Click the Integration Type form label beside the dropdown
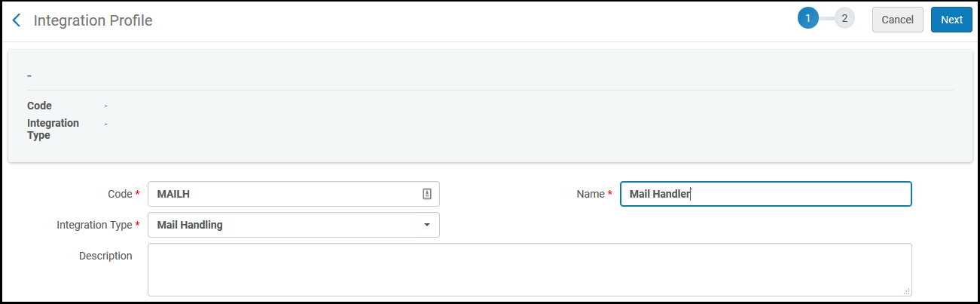The width and height of the screenshot is (980, 304). coord(93,225)
